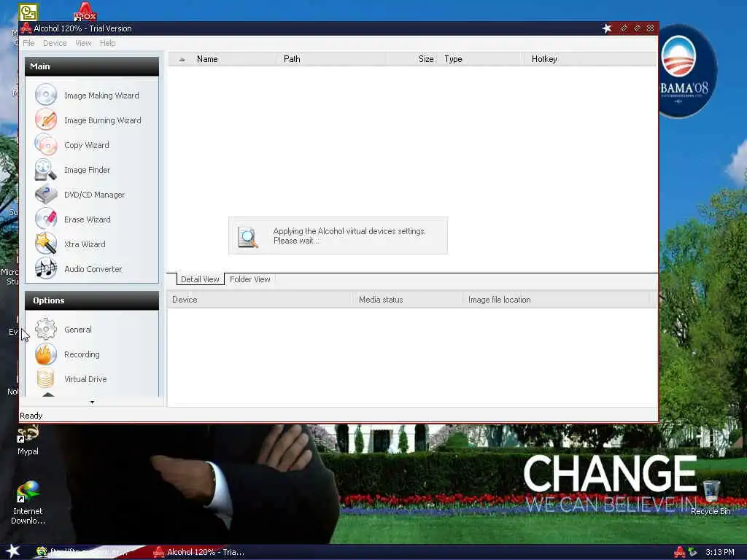The height and width of the screenshot is (560, 747).
Task: Select the DVD/CD Manager drive icon
Action: tap(46, 194)
